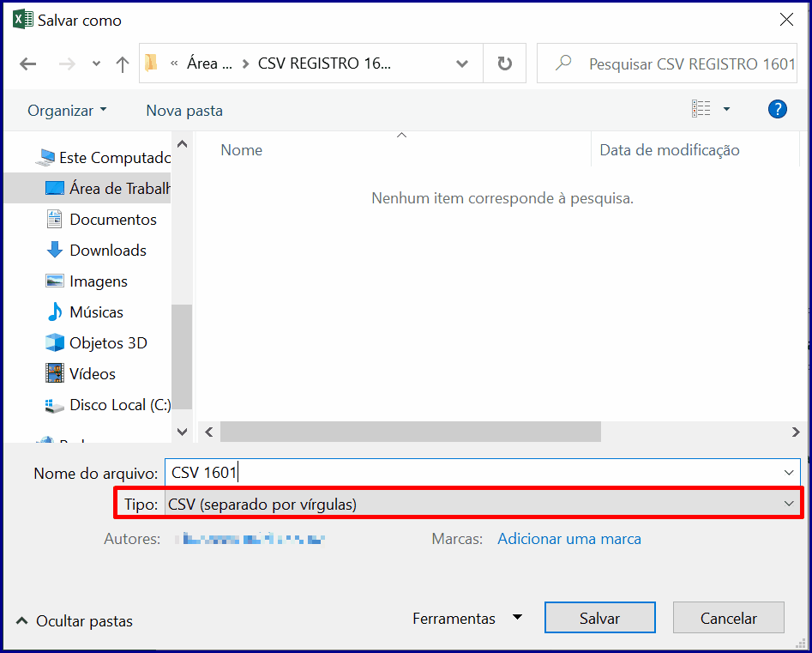Go up one folder level

(123, 64)
